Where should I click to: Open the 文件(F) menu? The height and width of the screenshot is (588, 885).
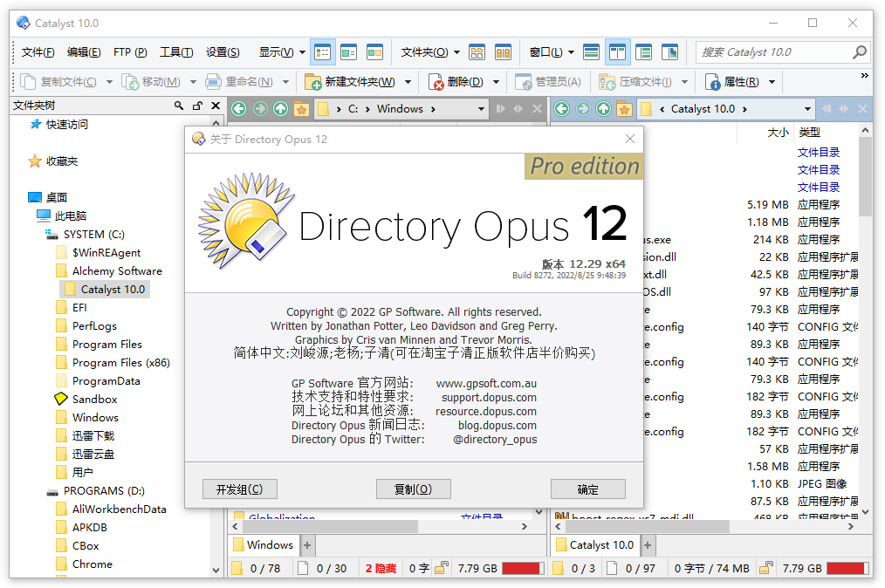click(x=38, y=52)
